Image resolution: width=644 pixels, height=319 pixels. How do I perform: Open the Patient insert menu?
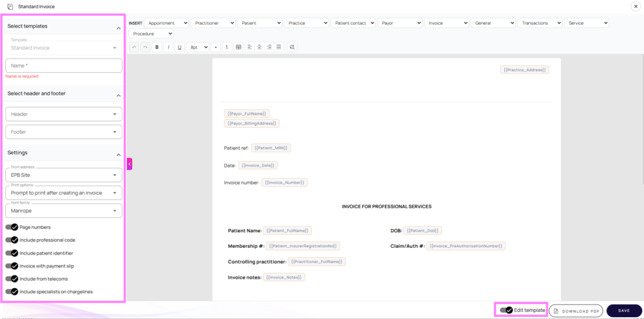click(x=260, y=23)
